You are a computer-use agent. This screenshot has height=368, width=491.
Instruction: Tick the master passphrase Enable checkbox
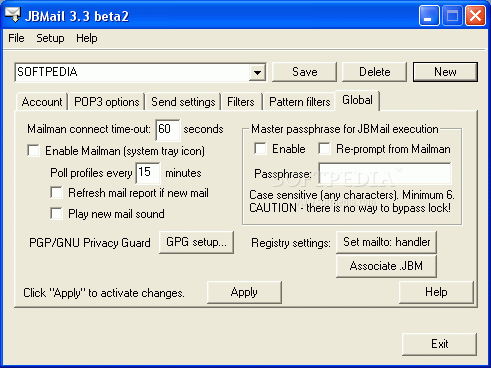click(260, 149)
